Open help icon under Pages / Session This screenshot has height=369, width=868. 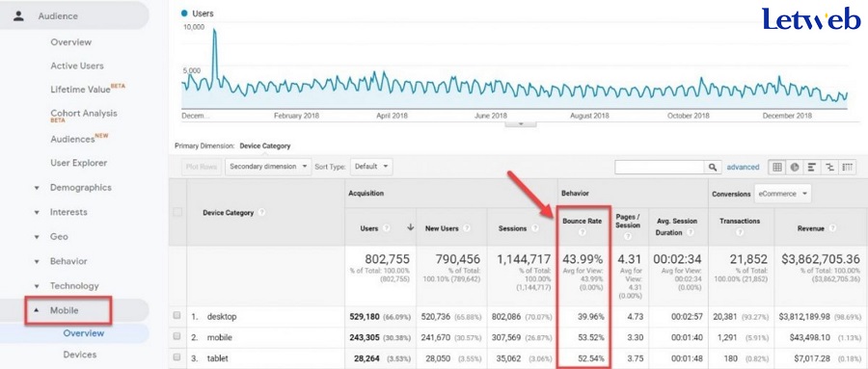(628, 236)
